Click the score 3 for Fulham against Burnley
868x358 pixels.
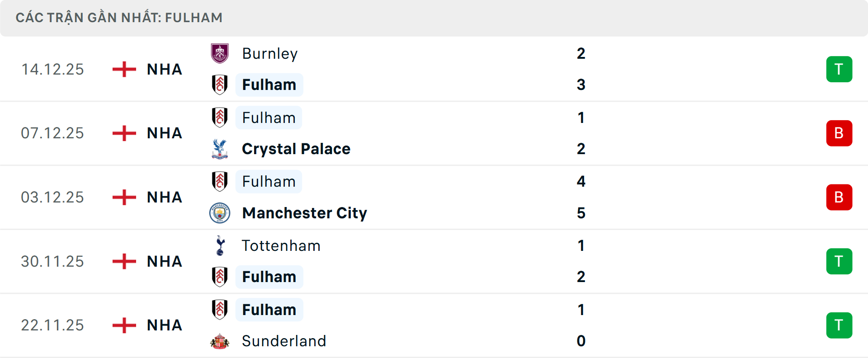point(581,85)
